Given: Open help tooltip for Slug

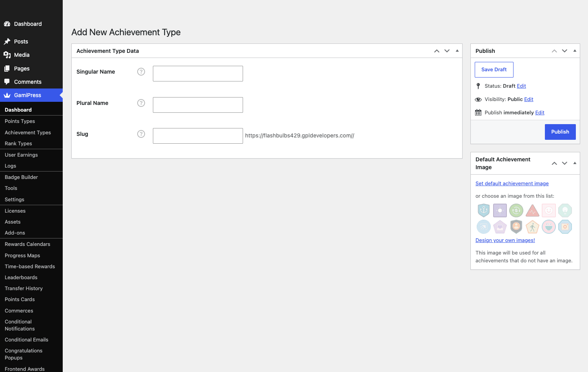Looking at the screenshot, I should click(x=141, y=134).
